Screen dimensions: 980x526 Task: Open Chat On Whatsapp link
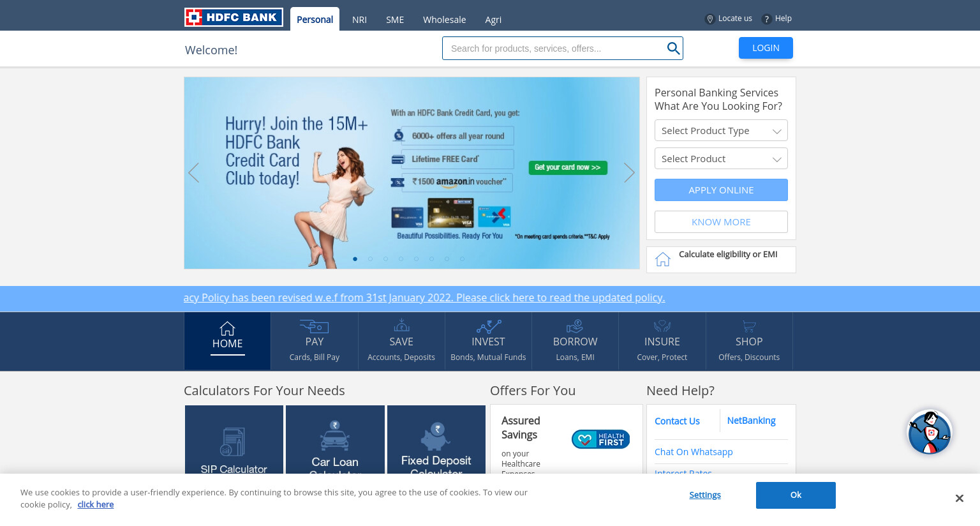tap(694, 452)
